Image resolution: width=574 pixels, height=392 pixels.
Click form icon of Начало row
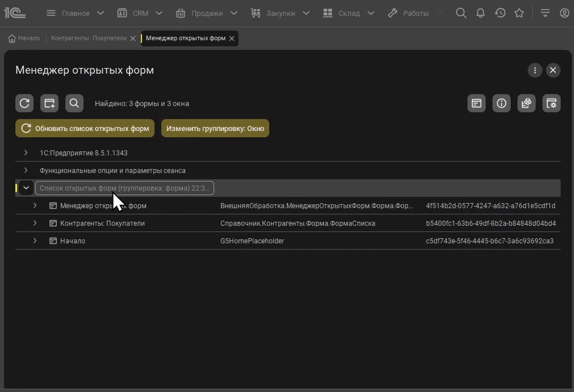pyautogui.click(x=53, y=241)
